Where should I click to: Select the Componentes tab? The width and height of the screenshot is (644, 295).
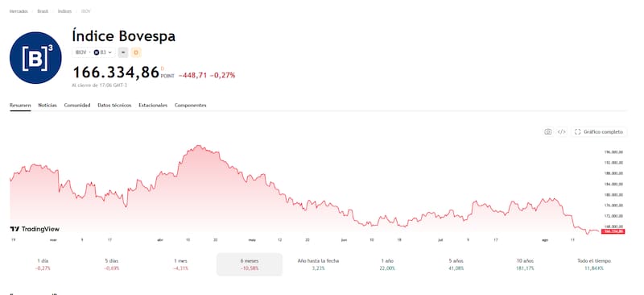coord(191,106)
